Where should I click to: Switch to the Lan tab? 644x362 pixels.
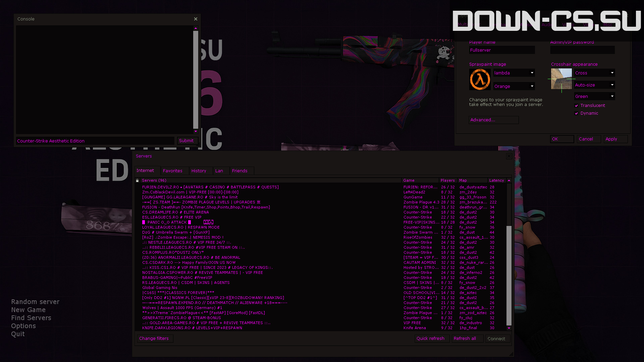[x=221, y=171]
